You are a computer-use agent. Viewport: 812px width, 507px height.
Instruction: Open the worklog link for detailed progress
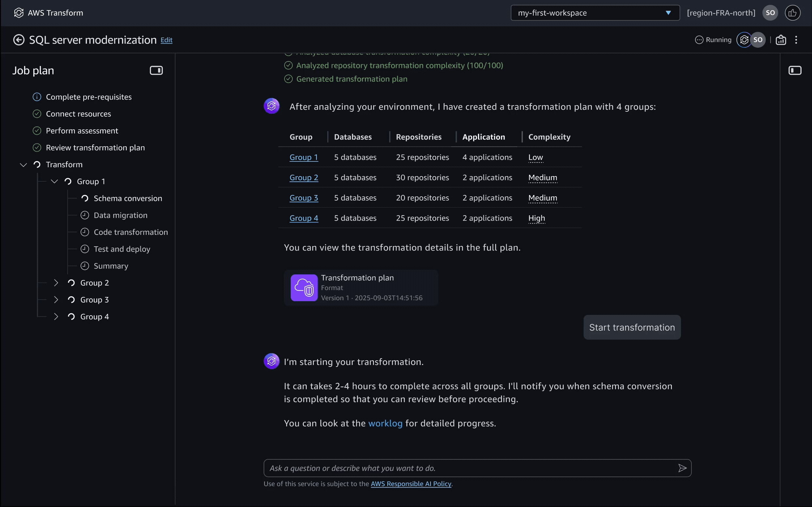[385, 423]
